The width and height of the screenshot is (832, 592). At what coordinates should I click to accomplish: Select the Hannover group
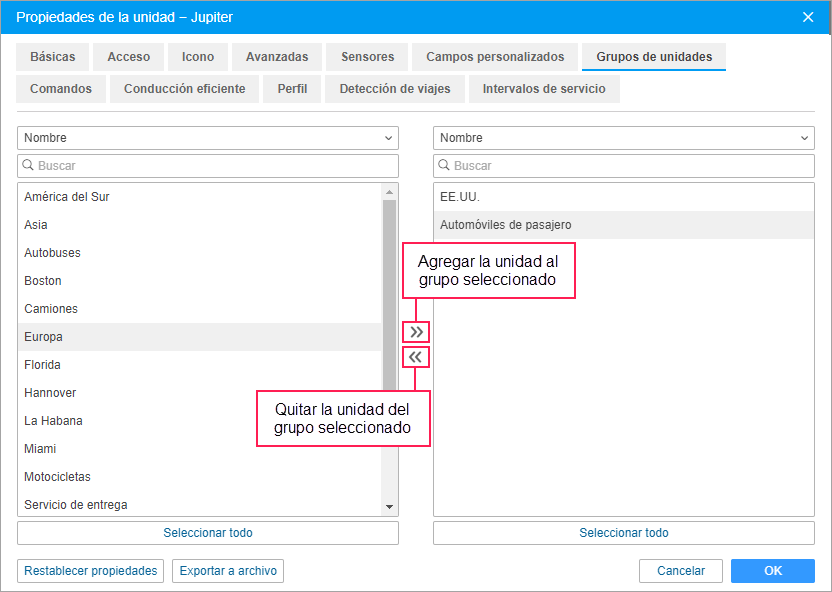point(200,393)
